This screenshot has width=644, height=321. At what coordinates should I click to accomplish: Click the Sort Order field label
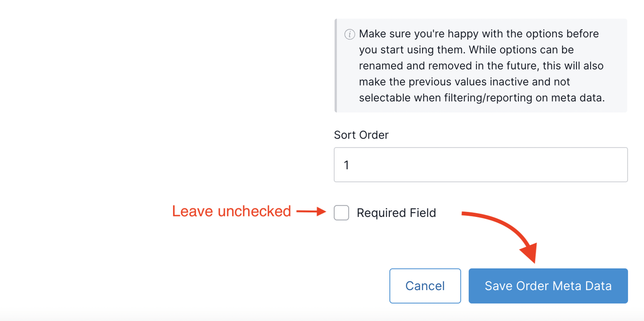tap(361, 135)
